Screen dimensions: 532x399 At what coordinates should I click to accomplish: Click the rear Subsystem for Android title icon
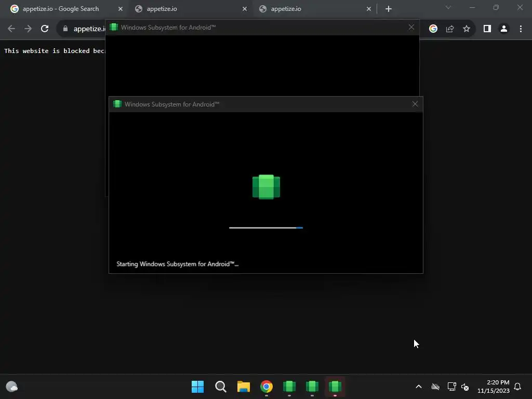114,27
